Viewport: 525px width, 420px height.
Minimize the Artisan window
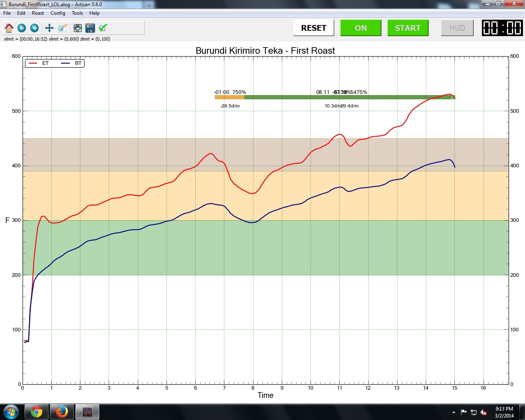pyautogui.click(x=487, y=4)
